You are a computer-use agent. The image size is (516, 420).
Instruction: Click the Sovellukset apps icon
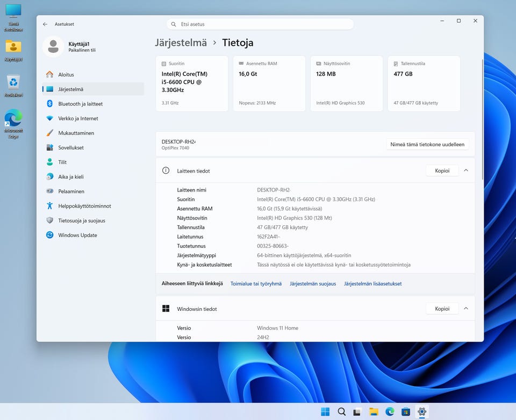49,147
